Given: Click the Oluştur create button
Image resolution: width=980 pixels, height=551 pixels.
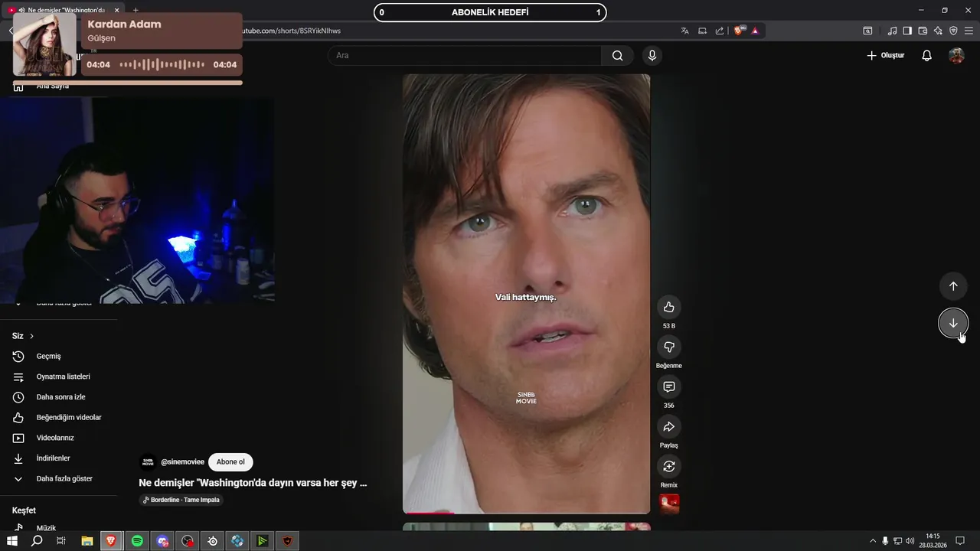Looking at the screenshot, I should tap(885, 55).
